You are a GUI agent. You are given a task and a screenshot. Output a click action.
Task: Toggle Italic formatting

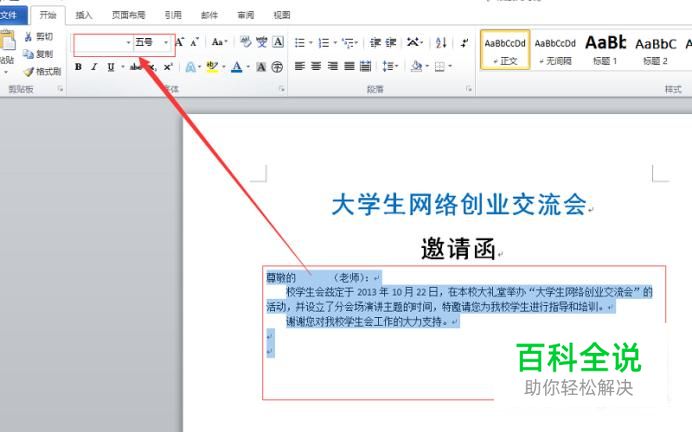pos(94,67)
